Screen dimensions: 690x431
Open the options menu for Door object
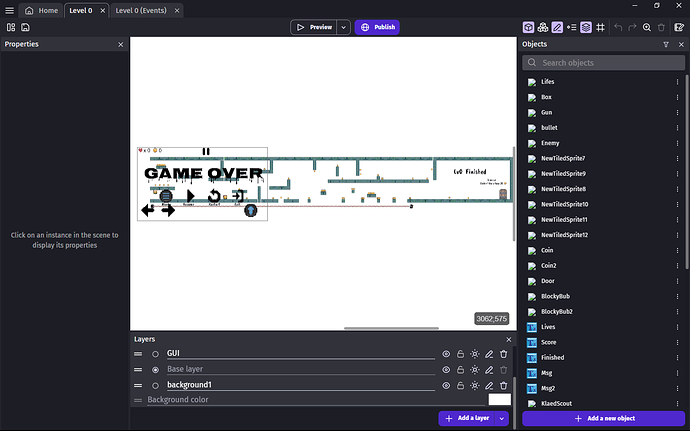pos(677,281)
